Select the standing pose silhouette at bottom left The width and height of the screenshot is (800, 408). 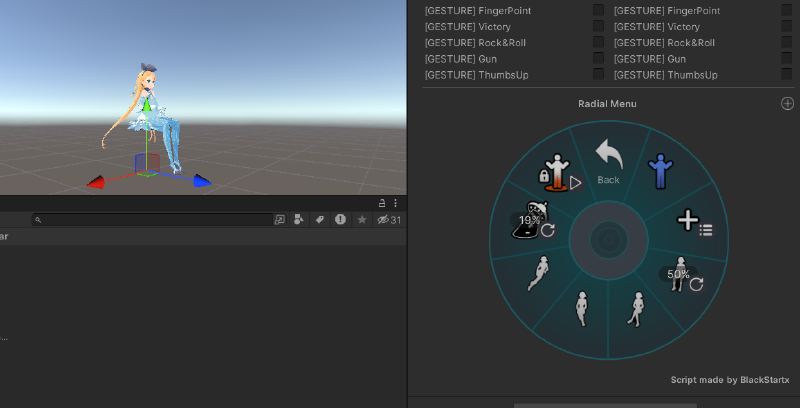pyautogui.click(x=581, y=309)
